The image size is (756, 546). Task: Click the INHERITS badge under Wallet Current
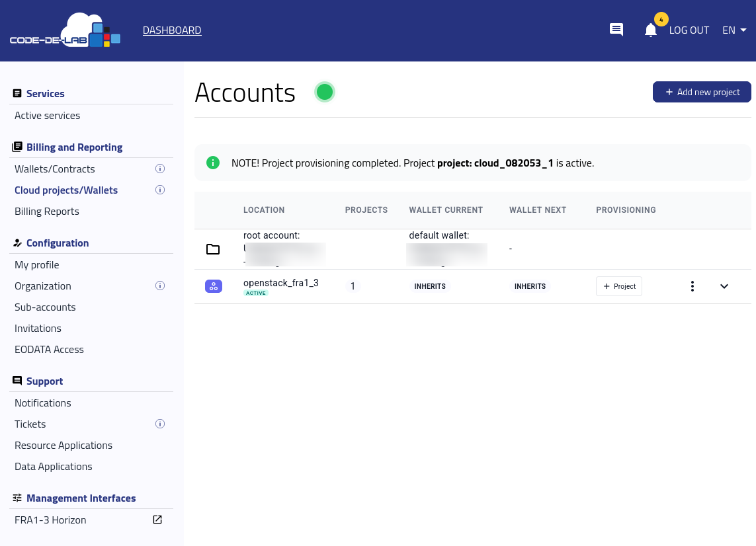(x=430, y=286)
